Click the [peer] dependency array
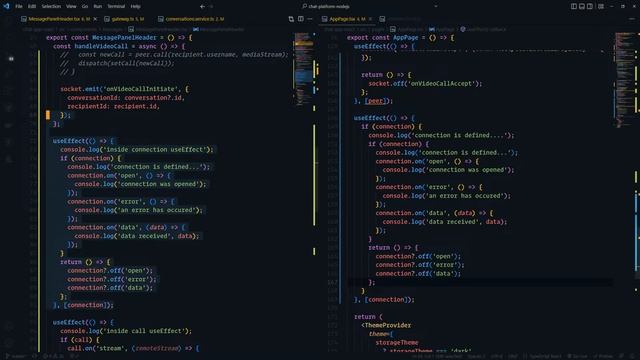Screen dimensions: 640x360 click(376, 101)
